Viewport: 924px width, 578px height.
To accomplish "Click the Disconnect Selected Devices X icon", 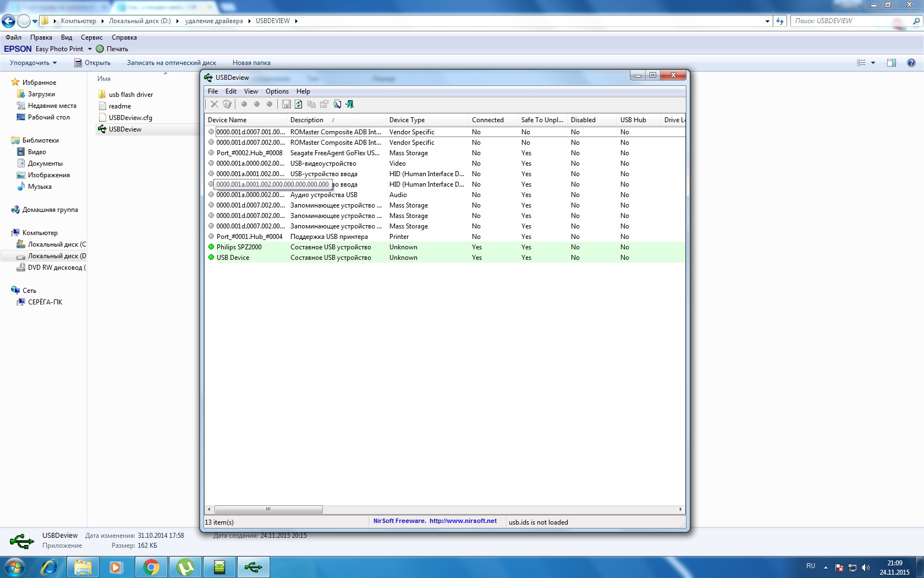I will tap(215, 104).
